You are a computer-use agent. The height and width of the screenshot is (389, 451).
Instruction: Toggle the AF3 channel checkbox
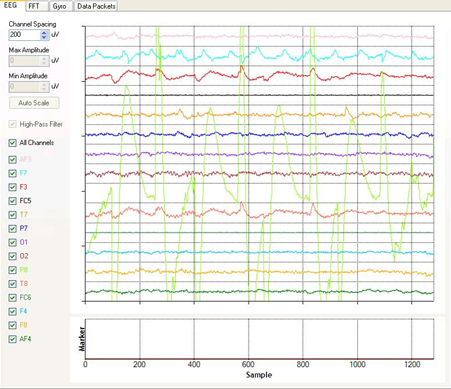tap(12, 160)
